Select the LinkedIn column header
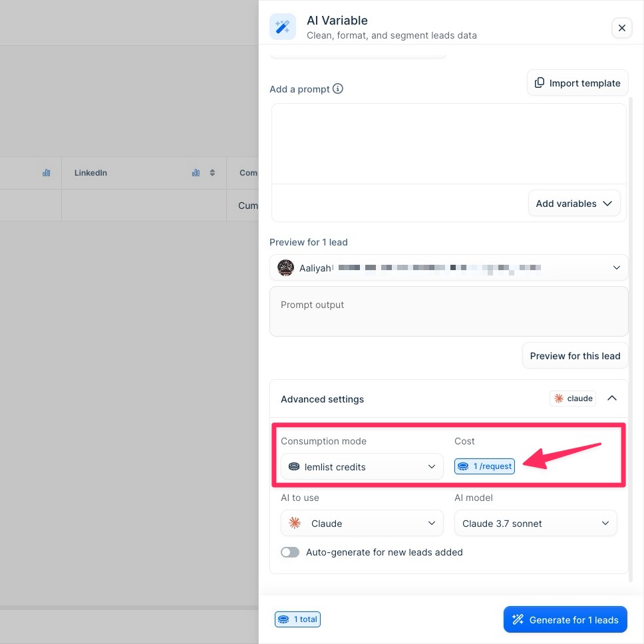Viewport: 644px width, 644px height. coord(90,172)
